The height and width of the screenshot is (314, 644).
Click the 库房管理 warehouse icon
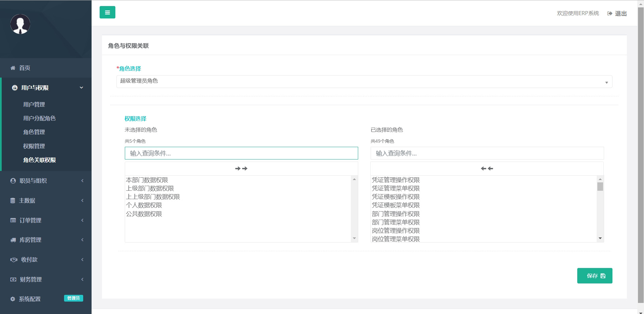[13, 240]
